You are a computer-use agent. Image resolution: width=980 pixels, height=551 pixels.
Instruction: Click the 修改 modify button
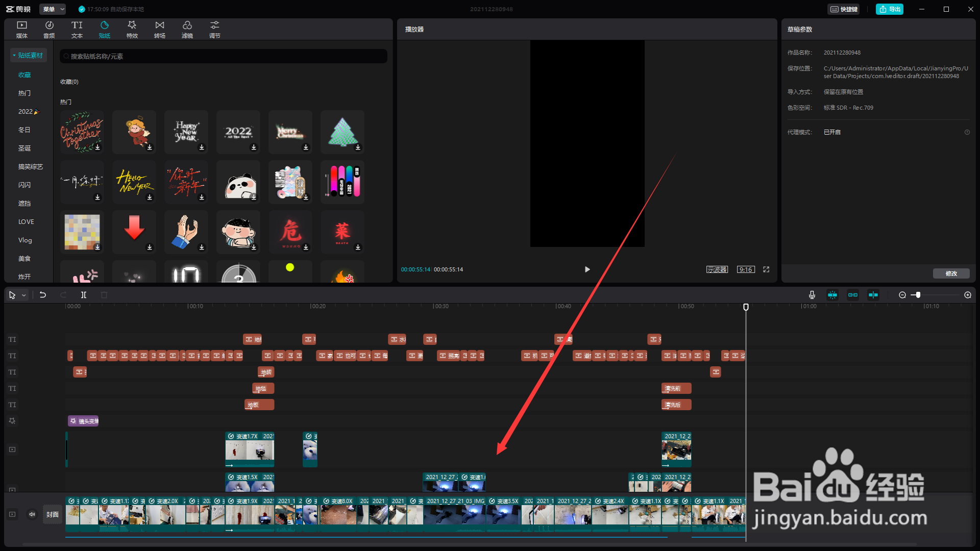pyautogui.click(x=951, y=273)
